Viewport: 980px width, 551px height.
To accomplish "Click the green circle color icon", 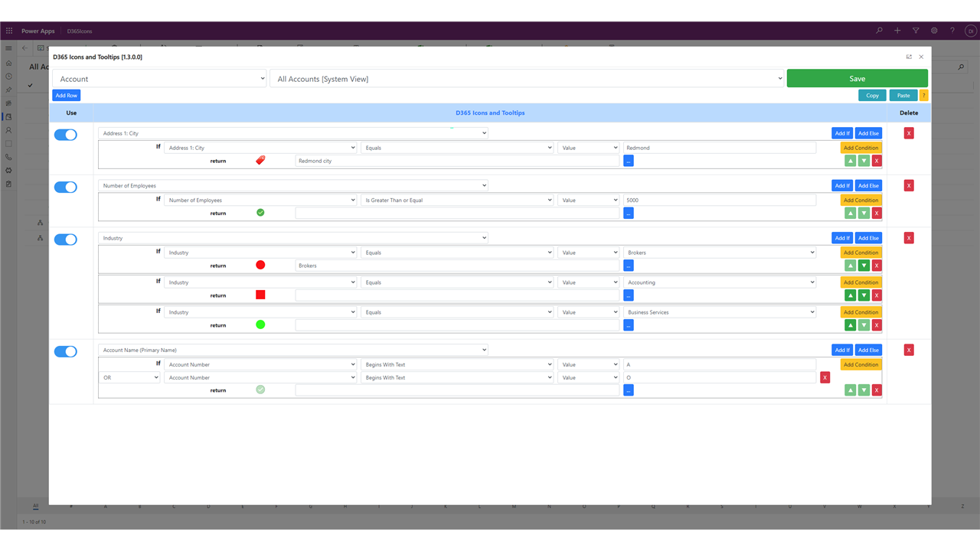I will click(260, 324).
